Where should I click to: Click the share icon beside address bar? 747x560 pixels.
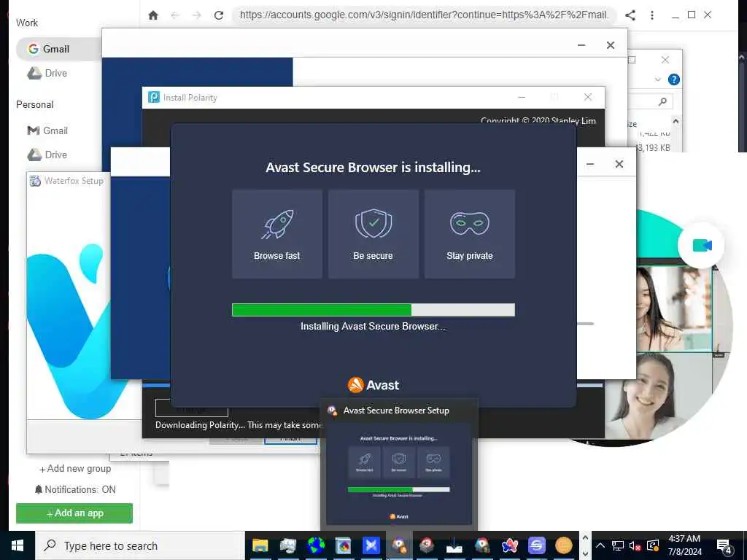[x=630, y=15]
